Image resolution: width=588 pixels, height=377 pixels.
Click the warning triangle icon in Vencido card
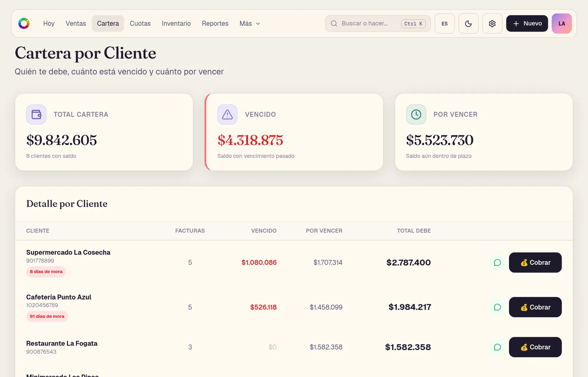[x=227, y=114]
